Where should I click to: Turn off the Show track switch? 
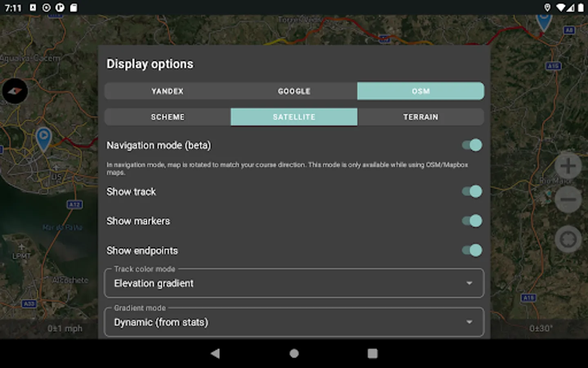[x=472, y=191]
